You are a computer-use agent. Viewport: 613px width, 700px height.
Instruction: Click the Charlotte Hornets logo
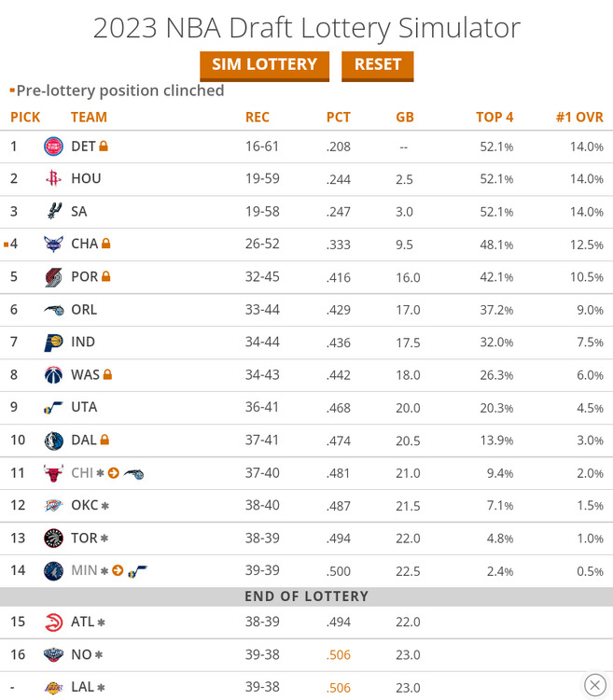(x=53, y=245)
